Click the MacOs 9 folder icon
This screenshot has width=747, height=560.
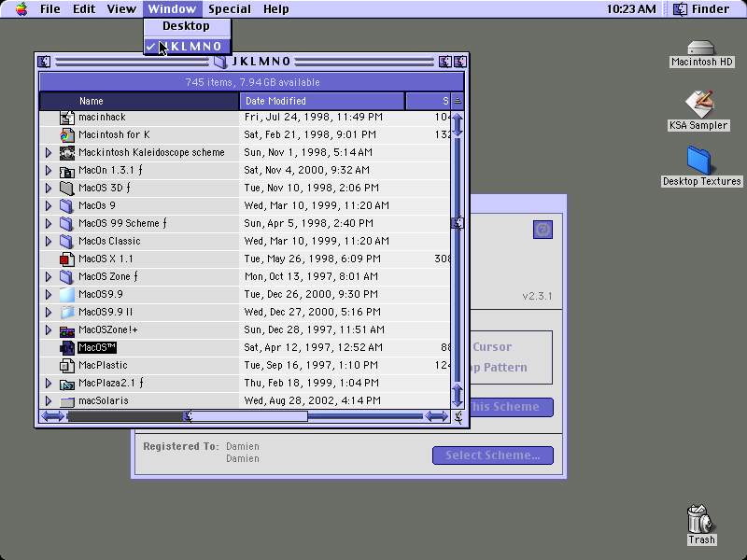tap(66, 205)
